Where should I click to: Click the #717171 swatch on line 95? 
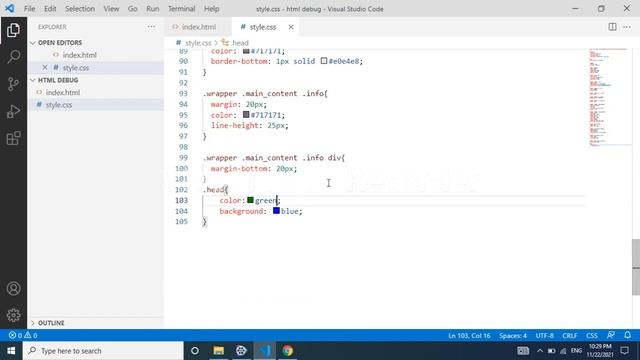click(x=246, y=115)
